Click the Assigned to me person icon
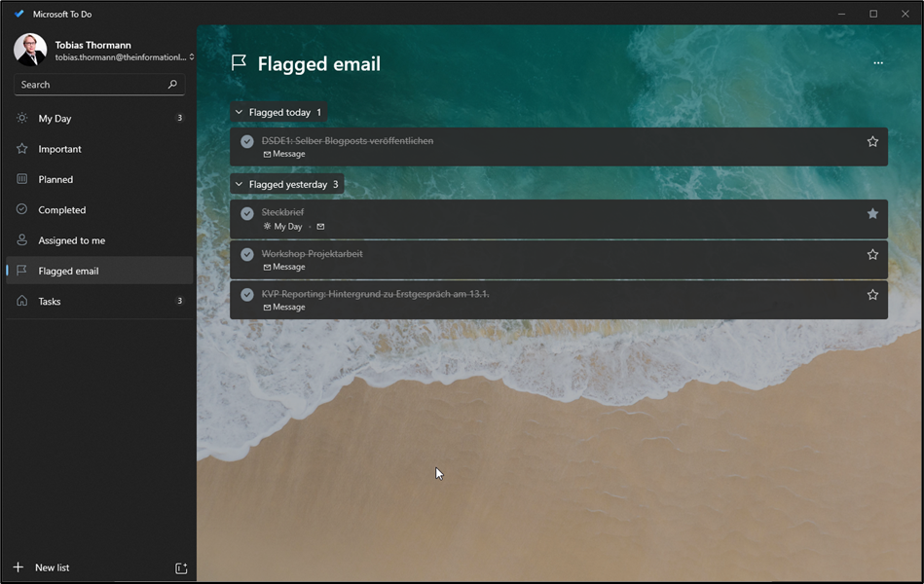This screenshot has height=584, width=924. tap(21, 239)
